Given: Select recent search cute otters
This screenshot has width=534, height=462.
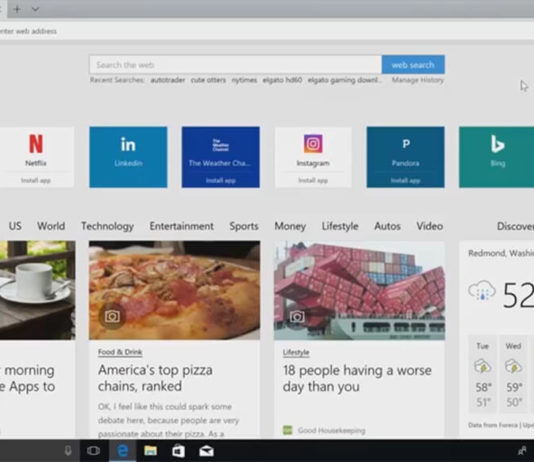Looking at the screenshot, I should 208,80.
